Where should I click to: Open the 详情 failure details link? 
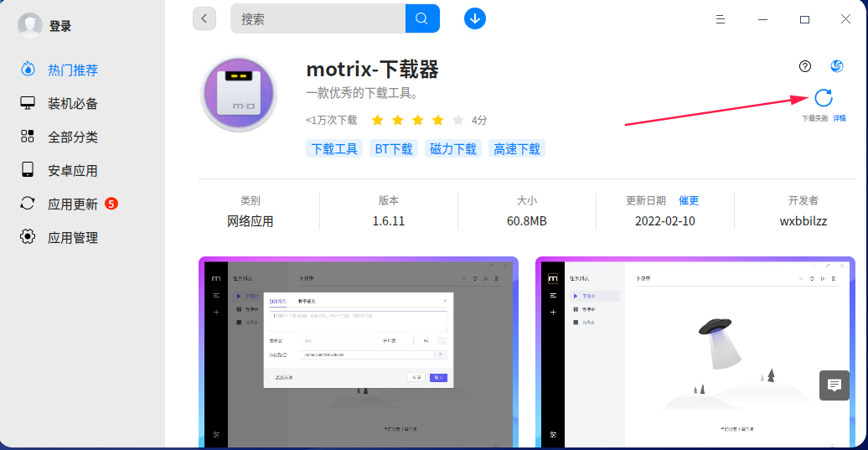840,118
